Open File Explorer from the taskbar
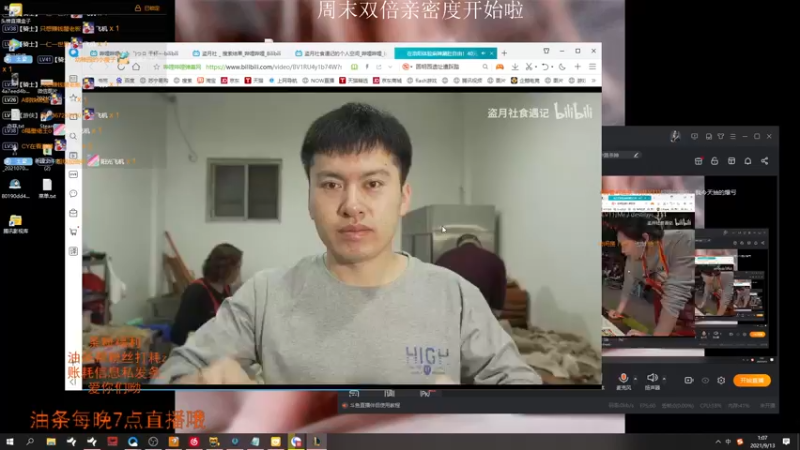This screenshot has width=800, height=450. pos(51,441)
